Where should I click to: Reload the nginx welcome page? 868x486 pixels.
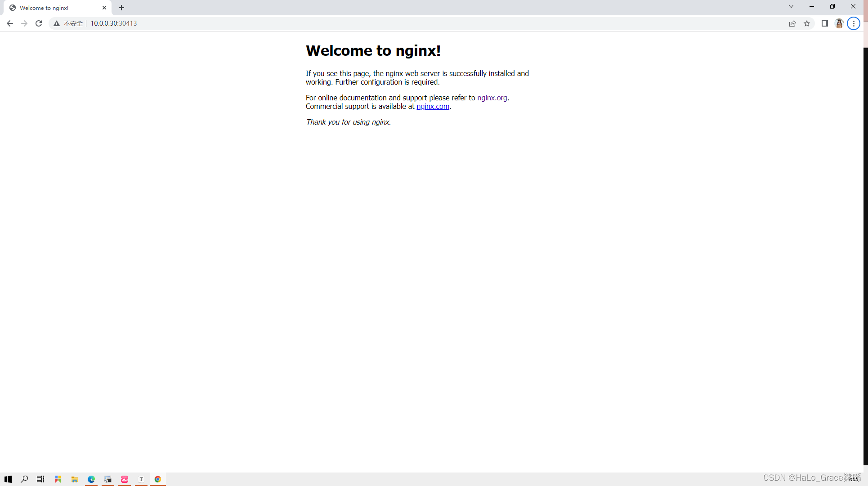point(39,23)
